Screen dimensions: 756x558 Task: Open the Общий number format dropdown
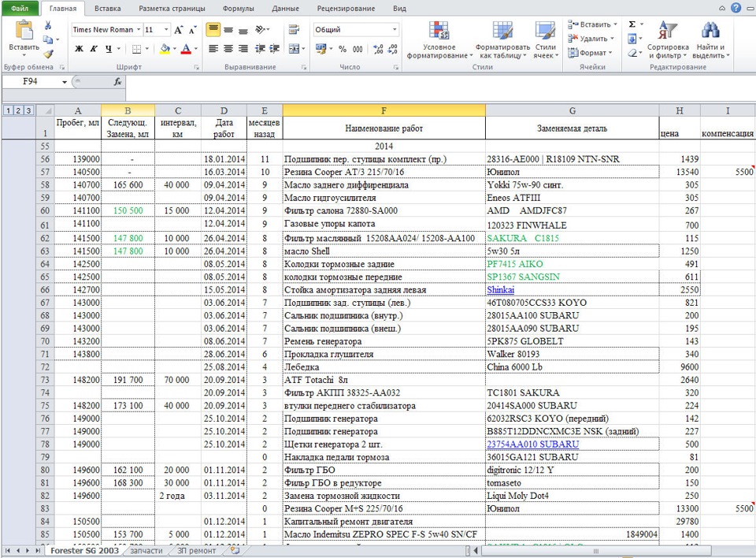click(x=395, y=30)
